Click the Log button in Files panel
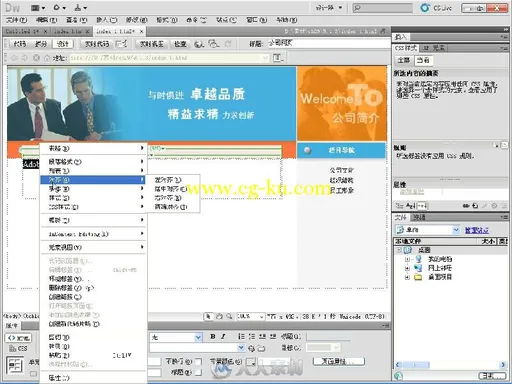 point(493,376)
